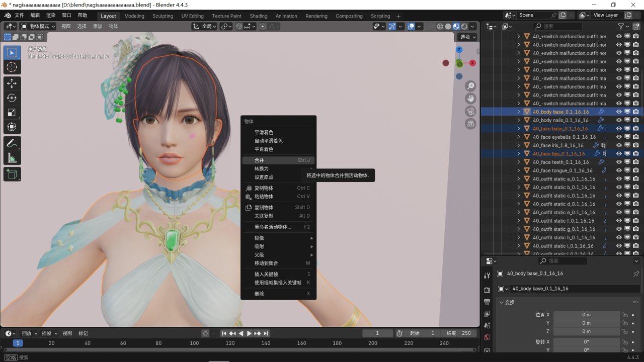Open the object interaction mode dropdown
This screenshot has height=362, width=644.
(x=39, y=26)
